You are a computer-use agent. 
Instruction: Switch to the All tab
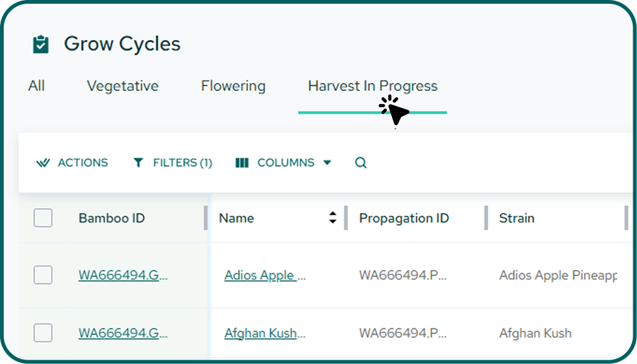tap(36, 86)
